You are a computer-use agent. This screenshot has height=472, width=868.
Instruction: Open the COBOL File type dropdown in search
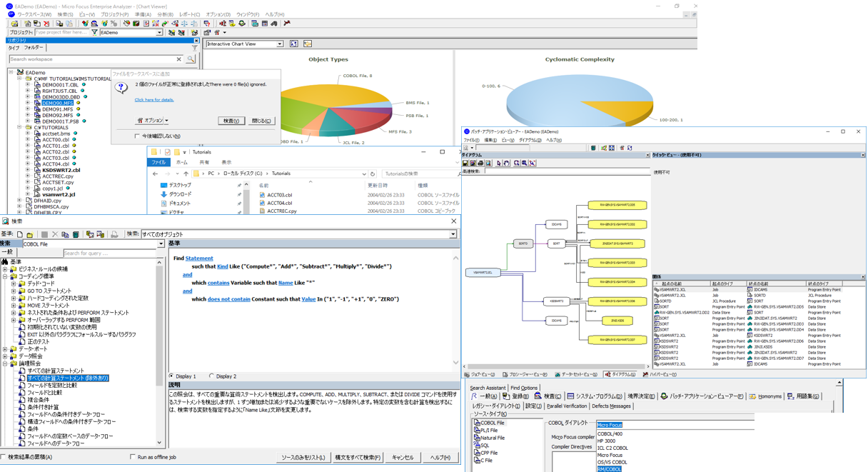click(161, 244)
